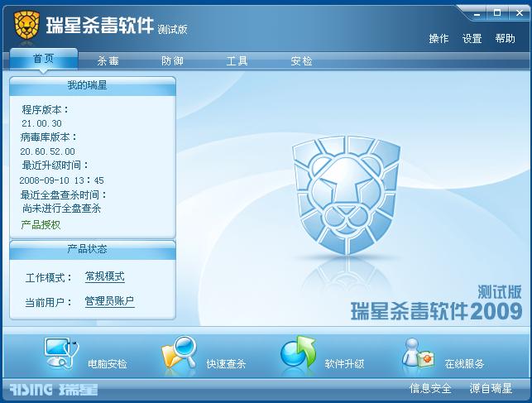The image size is (532, 403).
Task: Open the 设置 menu
Action: 472,38
